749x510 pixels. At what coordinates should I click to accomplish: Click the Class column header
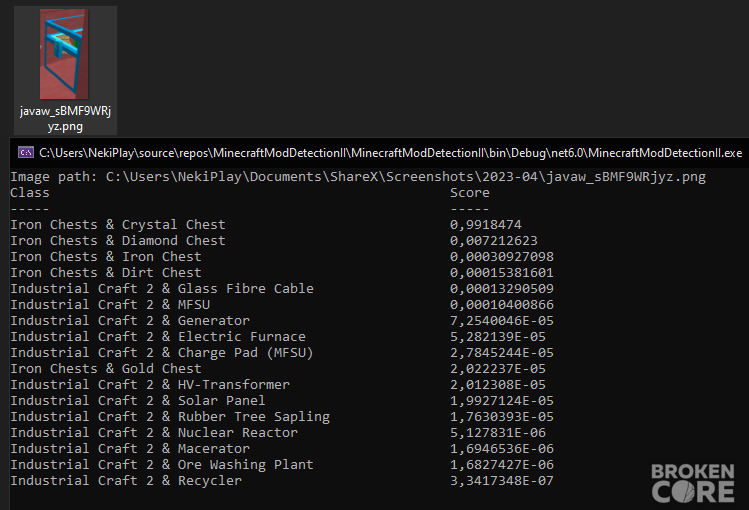pyautogui.click(x=30, y=193)
